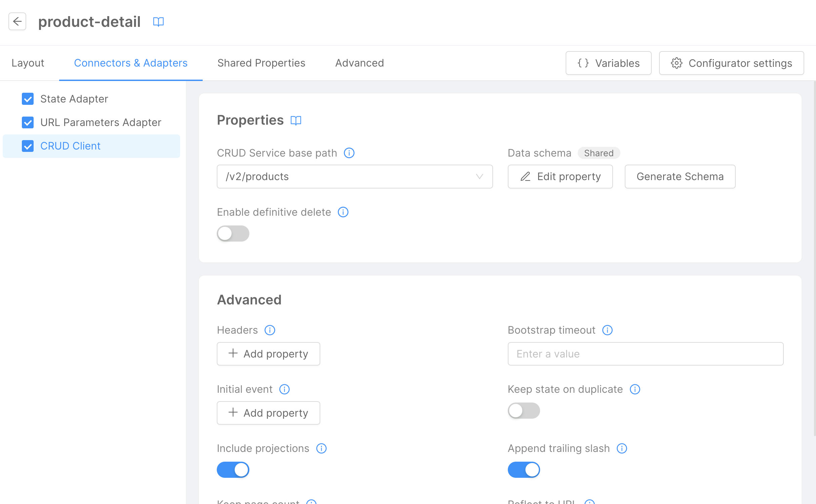Viewport: 816px width, 504px height.
Task: Show info for Enable definitive delete
Action: coord(343,212)
